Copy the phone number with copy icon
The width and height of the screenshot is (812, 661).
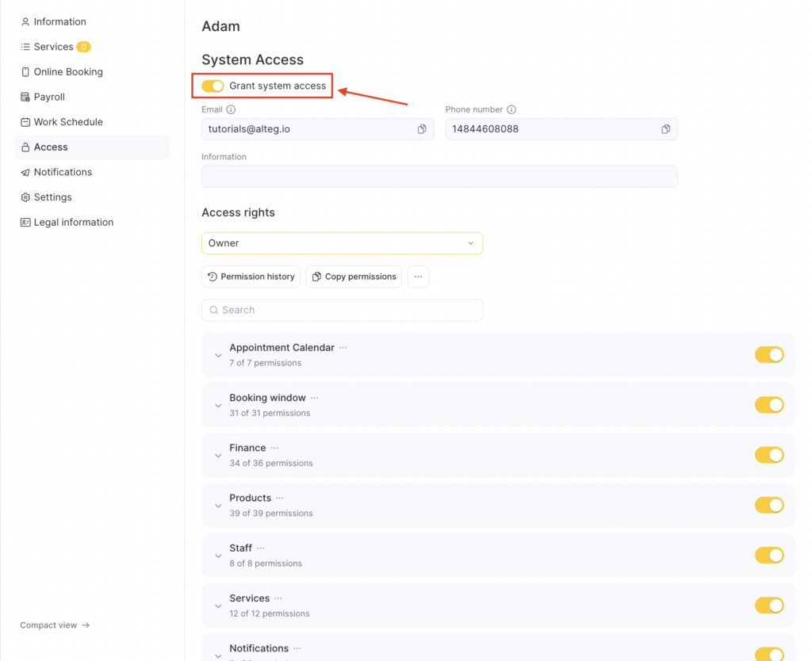(x=665, y=129)
